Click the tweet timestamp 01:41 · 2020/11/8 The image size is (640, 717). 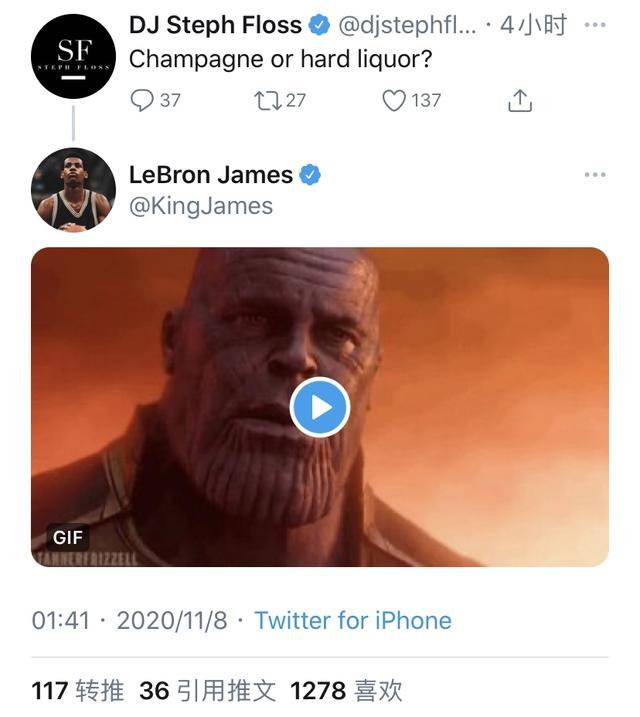(x=130, y=620)
